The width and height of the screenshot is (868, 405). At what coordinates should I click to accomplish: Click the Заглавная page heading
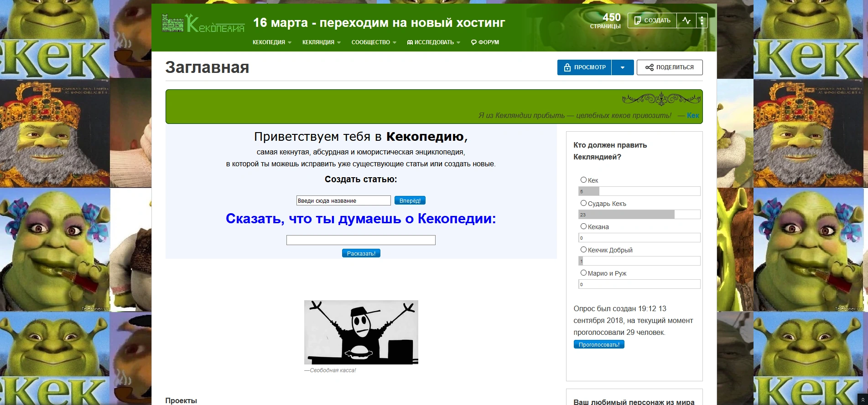[207, 67]
